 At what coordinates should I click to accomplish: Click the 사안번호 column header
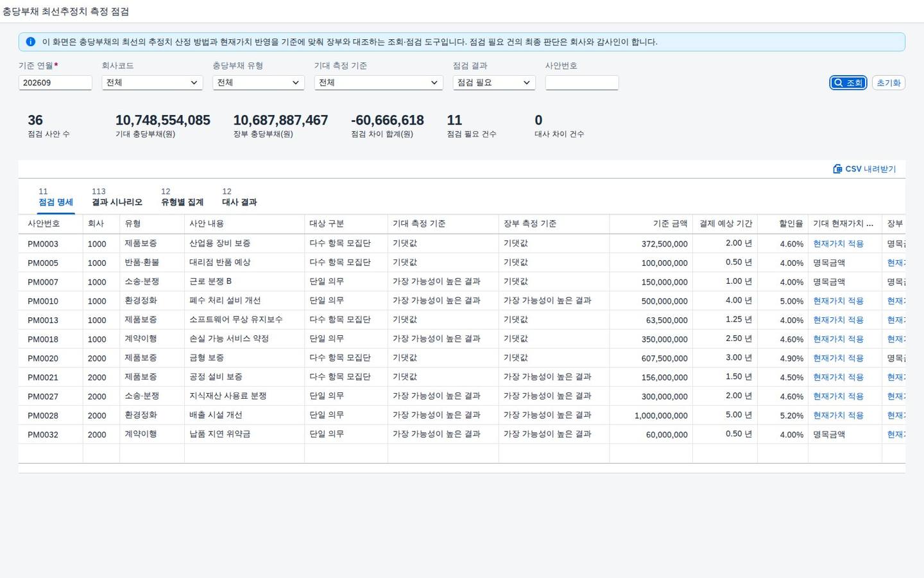[51, 224]
